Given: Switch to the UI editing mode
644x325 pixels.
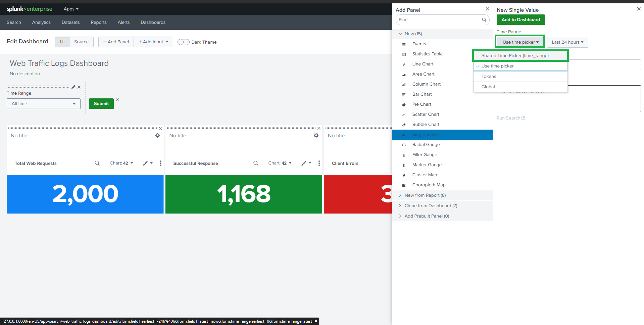Looking at the screenshot, I should 62,42.
